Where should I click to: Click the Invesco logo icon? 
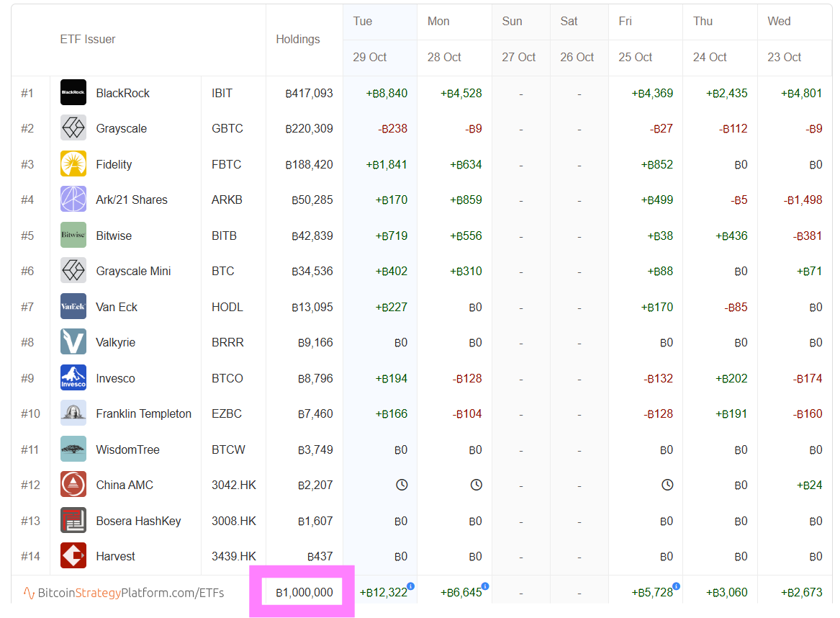73,378
